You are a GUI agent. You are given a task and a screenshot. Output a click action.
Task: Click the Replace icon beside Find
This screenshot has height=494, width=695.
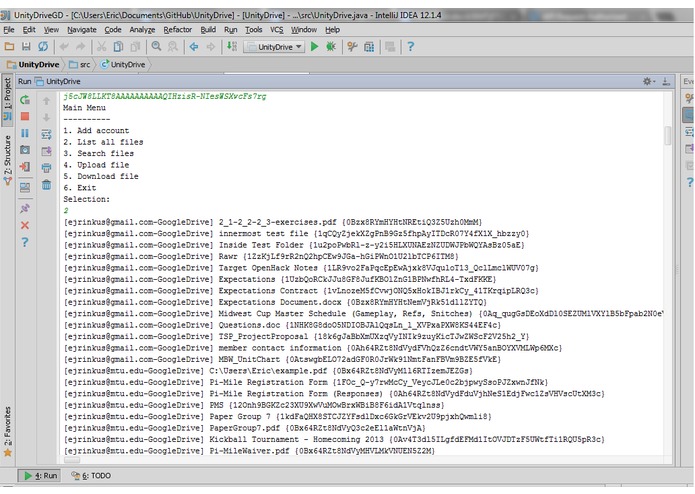point(172,47)
